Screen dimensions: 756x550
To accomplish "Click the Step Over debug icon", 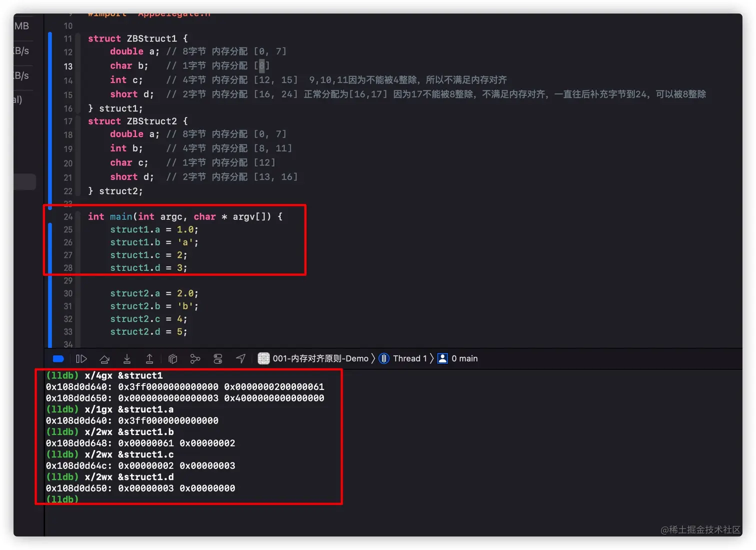I will 104,358.
